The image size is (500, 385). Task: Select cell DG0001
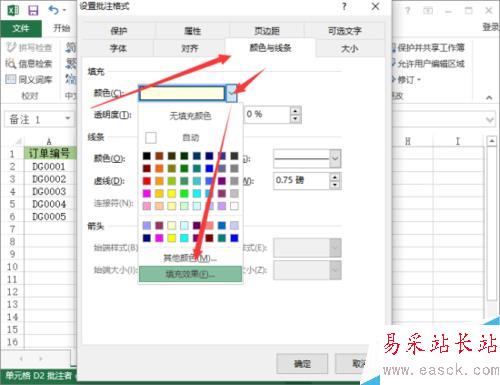tap(49, 166)
